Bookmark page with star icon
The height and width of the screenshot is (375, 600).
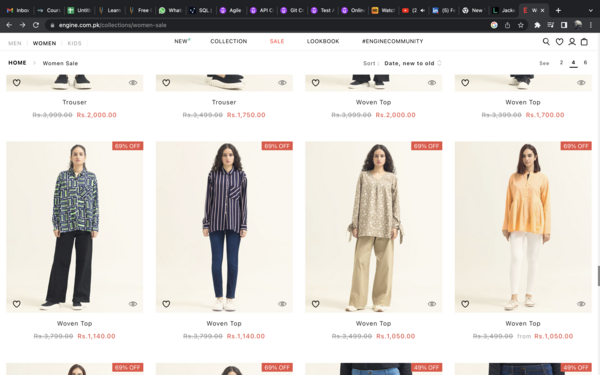(520, 25)
